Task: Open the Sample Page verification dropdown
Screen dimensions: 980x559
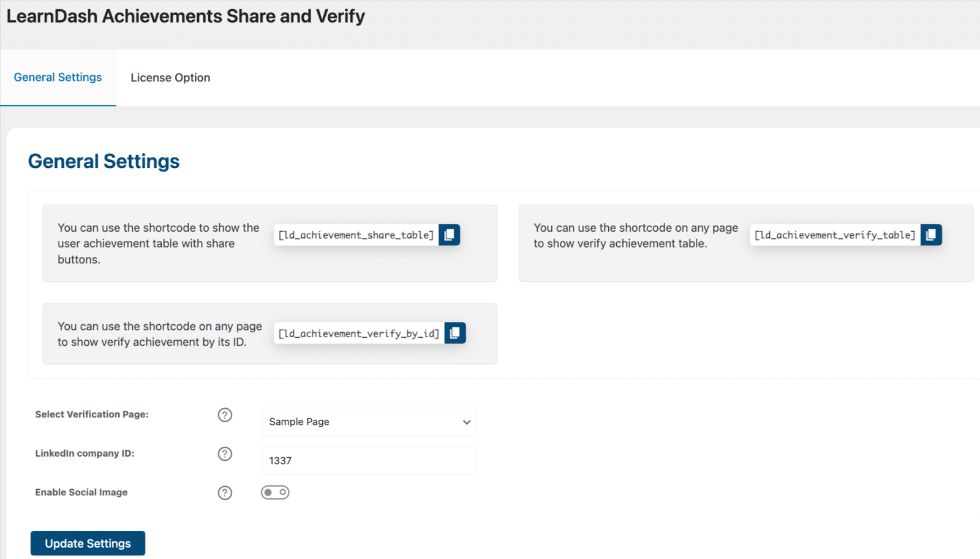Action: coord(369,422)
